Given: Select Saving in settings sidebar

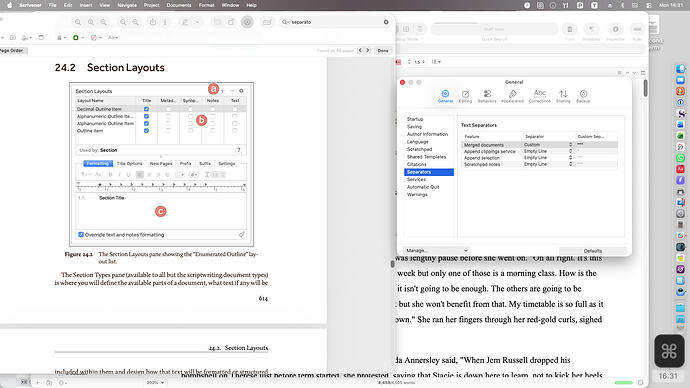Looking at the screenshot, I should [x=414, y=127].
